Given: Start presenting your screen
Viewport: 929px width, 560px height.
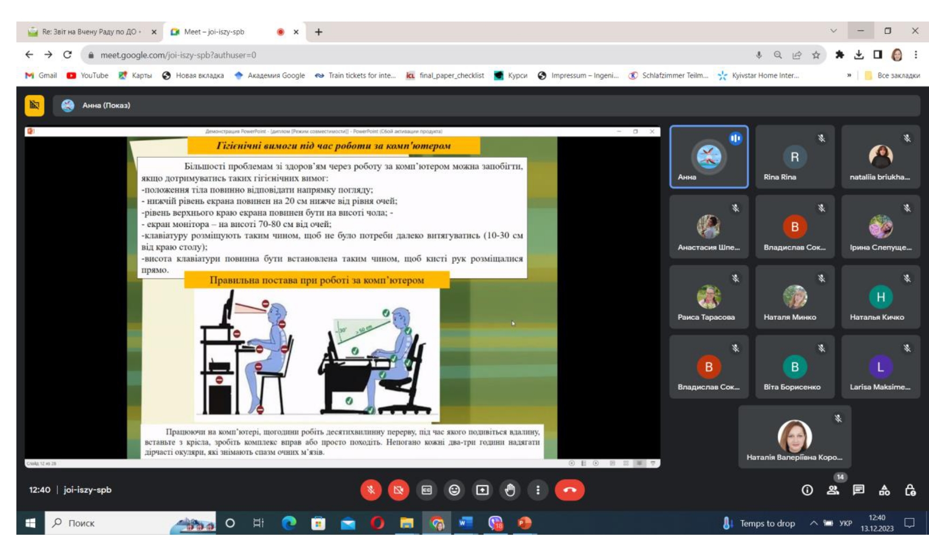Looking at the screenshot, I should 482,490.
